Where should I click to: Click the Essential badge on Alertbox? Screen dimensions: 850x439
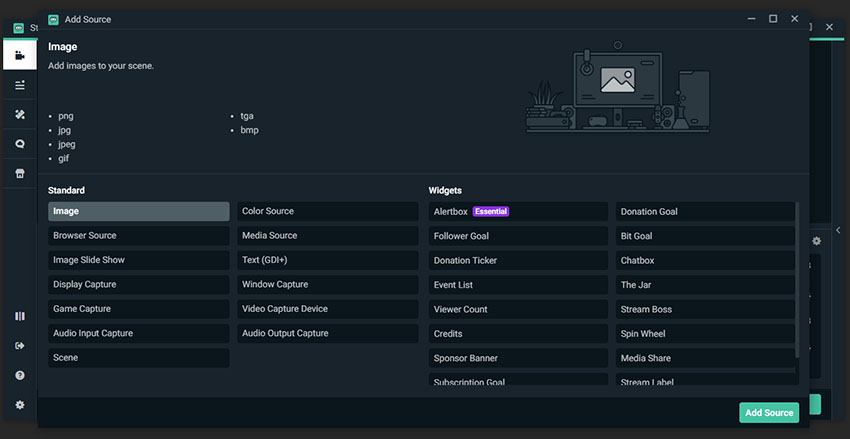(x=491, y=211)
